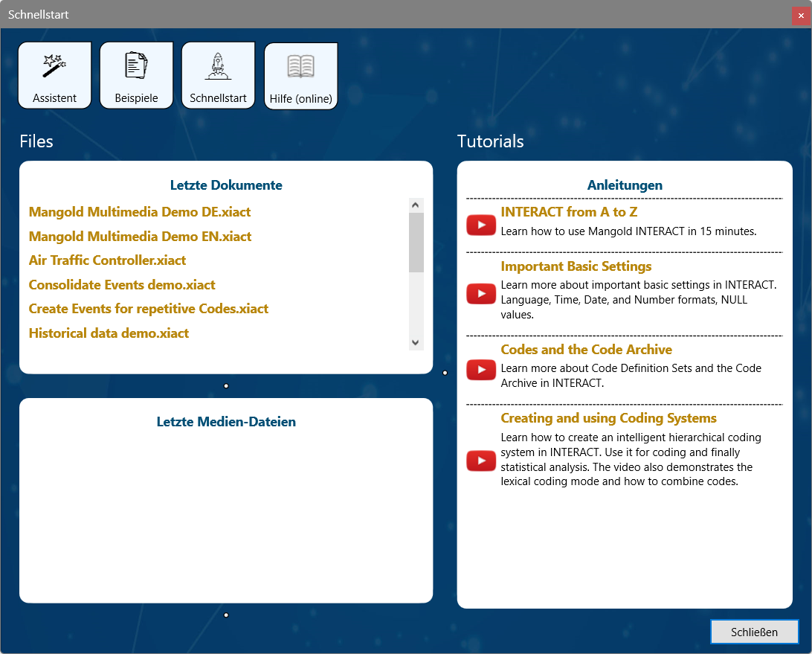
Task: Click the Letzte Dokumente scrollbar thumb
Action: (416, 242)
